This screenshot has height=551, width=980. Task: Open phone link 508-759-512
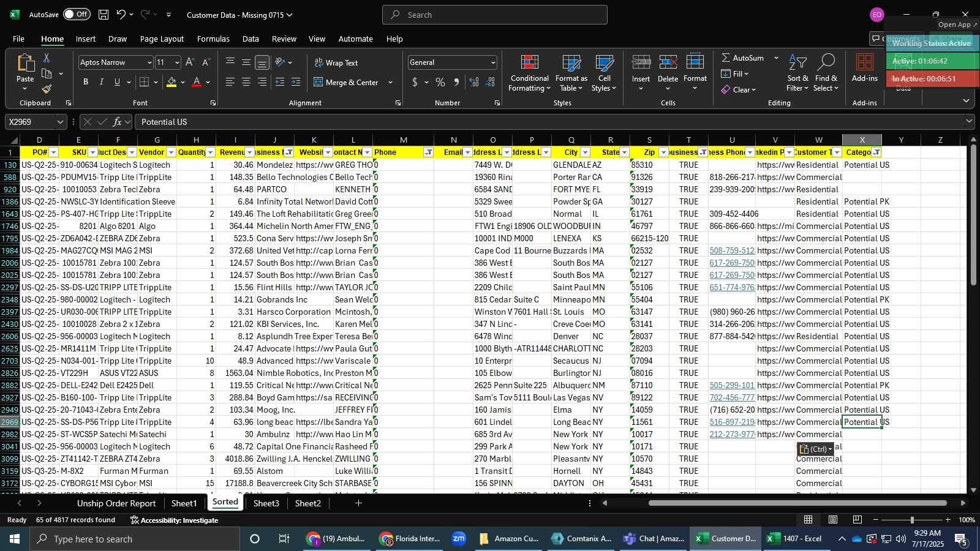pyautogui.click(x=732, y=250)
